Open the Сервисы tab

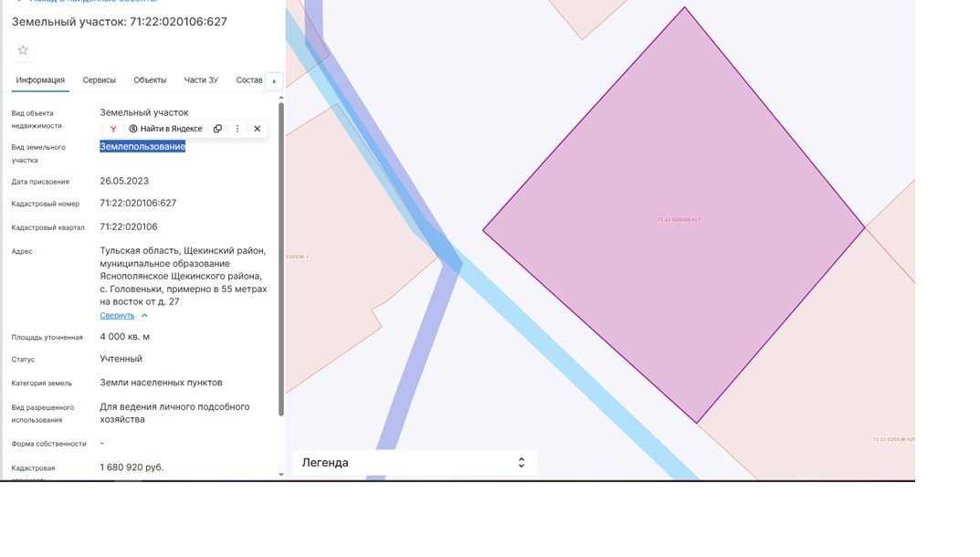pyautogui.click(x=99, y=80)
